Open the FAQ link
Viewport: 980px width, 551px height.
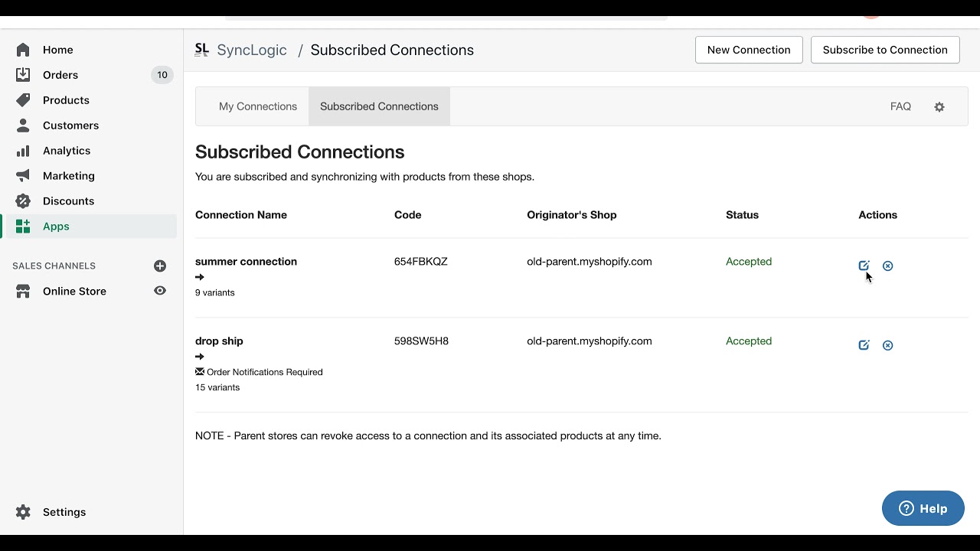coord(900,106)
